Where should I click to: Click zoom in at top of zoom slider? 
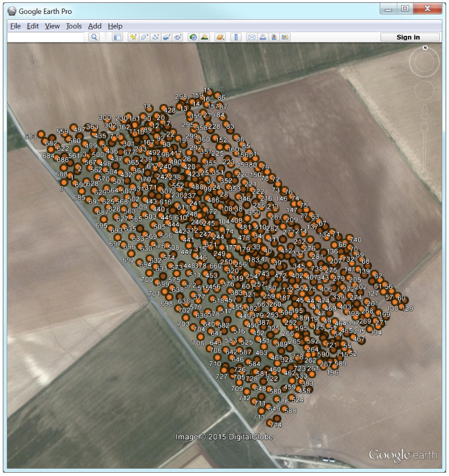(x=424, y=126)
